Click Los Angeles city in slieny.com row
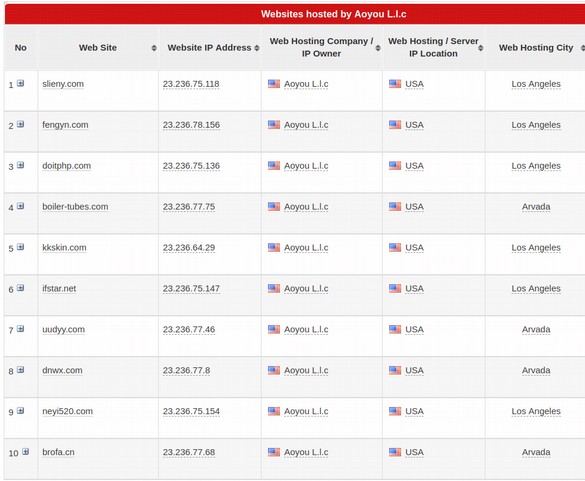585x481 pixels. click(x=536, y=84)
